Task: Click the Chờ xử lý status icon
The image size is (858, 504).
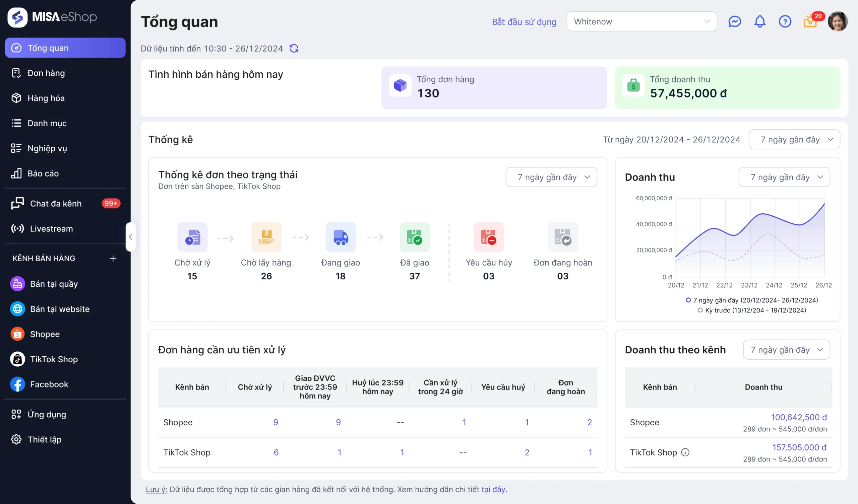Action: (192, 237)
